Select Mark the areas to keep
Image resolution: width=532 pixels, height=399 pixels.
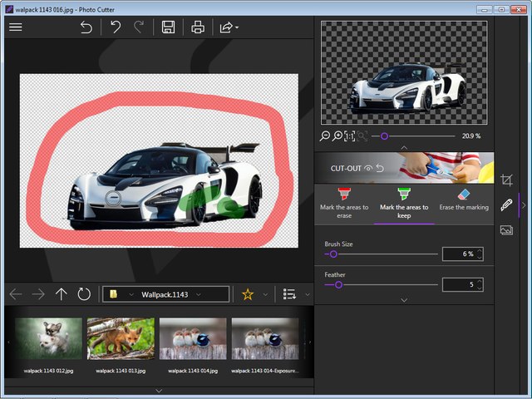(404, 204)
